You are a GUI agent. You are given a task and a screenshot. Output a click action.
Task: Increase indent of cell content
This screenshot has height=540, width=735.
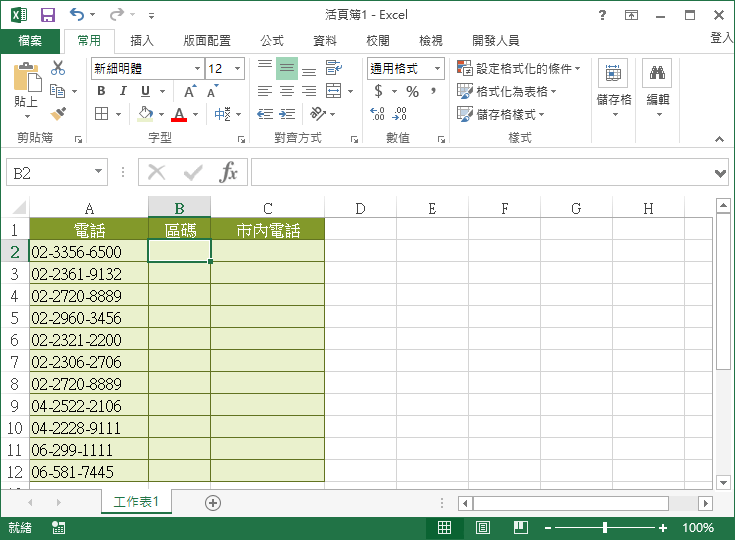287,114
